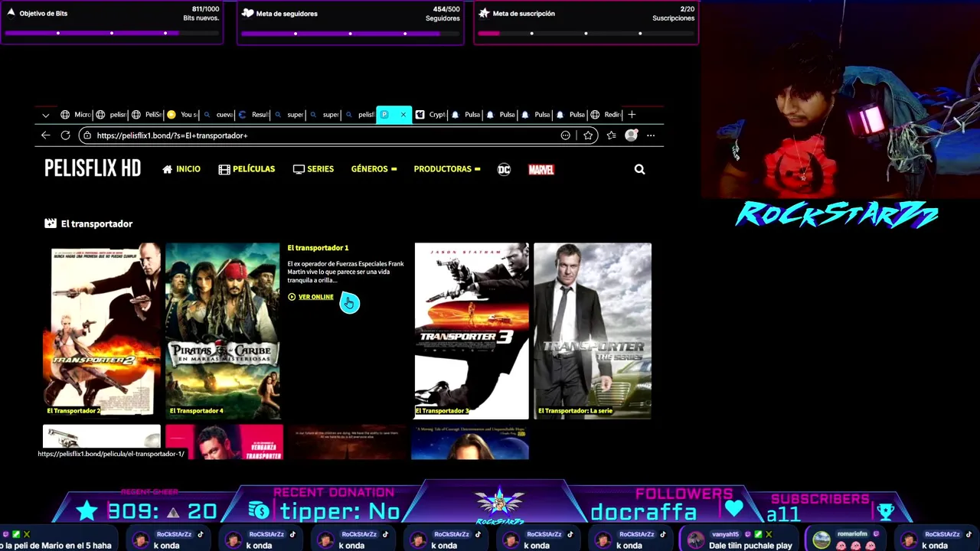Viewport: 980px width, 551px height.
Task: Click the Meta de seguidores progress bar
Action: pyautogui.click(x=350, y=33)
